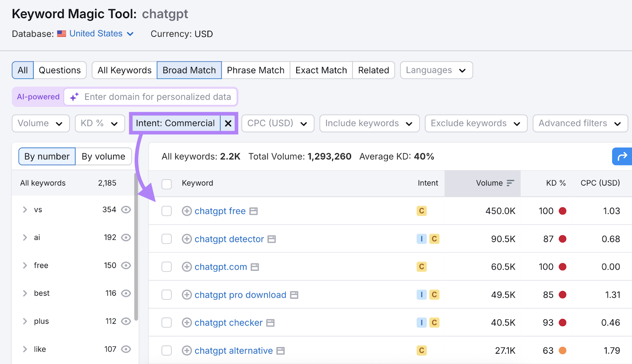
Task: Expand the 'vs' keyword group
Action: click(24, 210)
